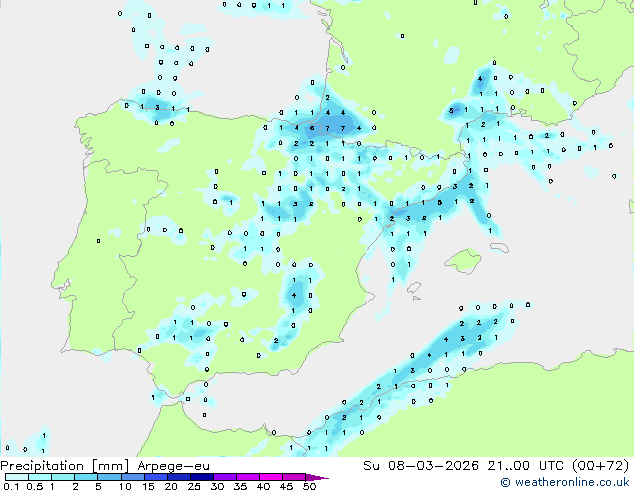634x490 pixels.
Task: Click the '40' legend scale label
Action: 263,486
